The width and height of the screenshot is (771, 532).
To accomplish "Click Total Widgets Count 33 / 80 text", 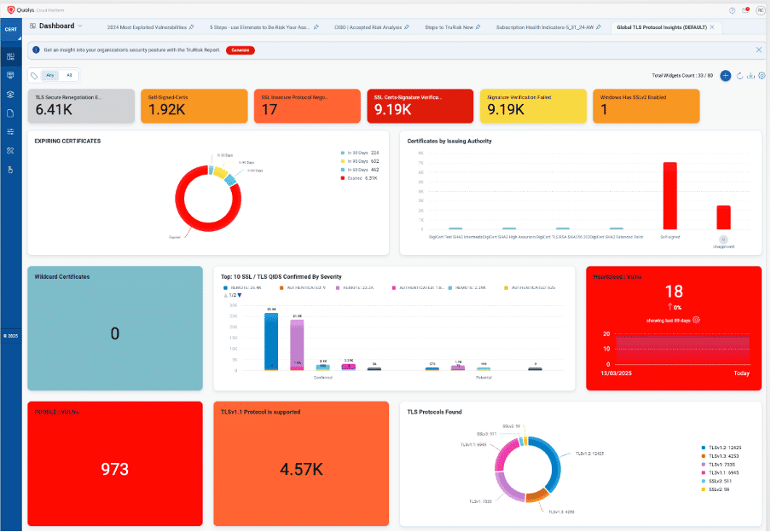I will coord(682,76).
